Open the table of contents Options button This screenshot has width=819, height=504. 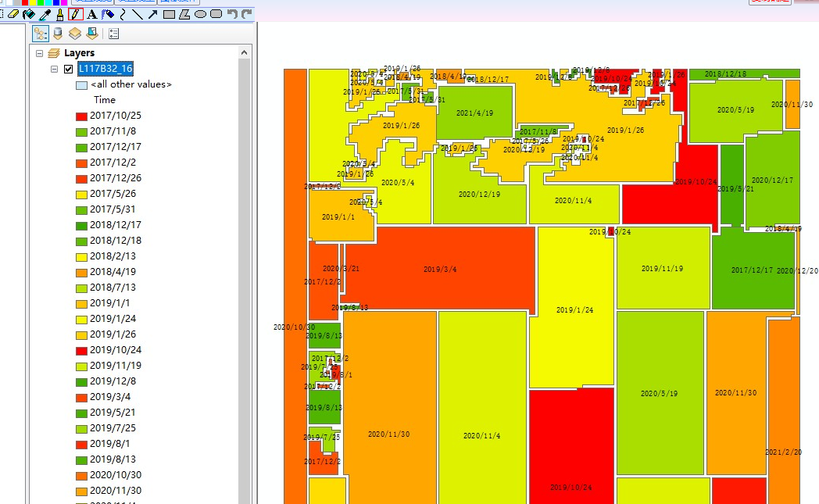pyautogui.click(x=114, y=34)
